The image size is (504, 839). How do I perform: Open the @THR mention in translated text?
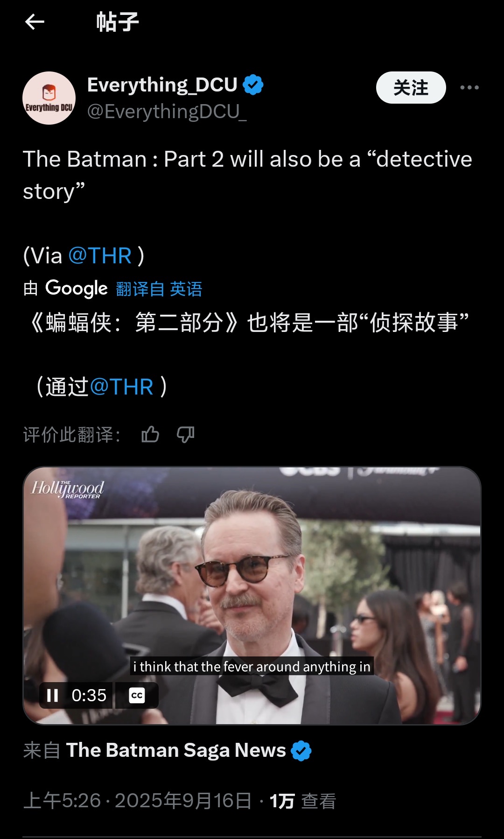121,387
